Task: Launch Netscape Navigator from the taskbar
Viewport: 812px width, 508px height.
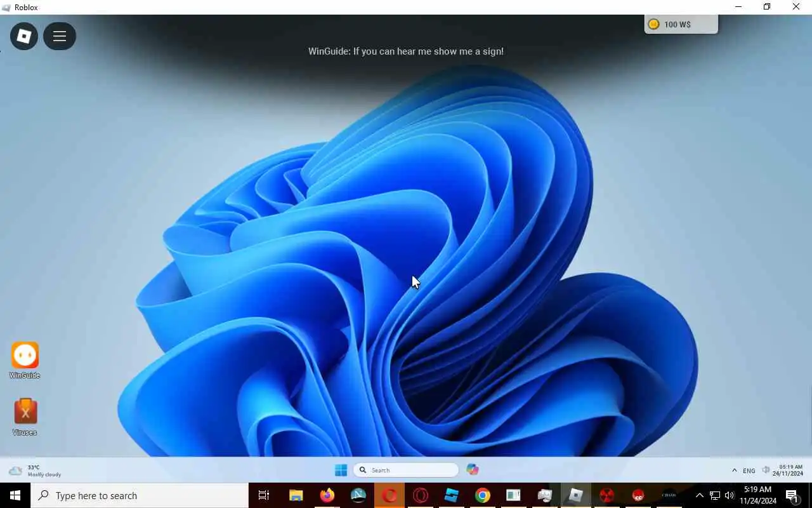Action: click(x=358, y=495)
